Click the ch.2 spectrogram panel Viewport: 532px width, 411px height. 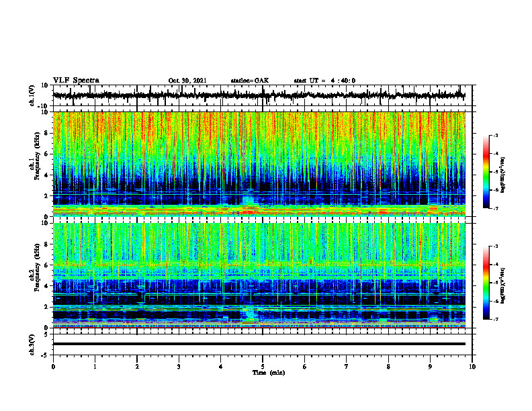(259, 275)
